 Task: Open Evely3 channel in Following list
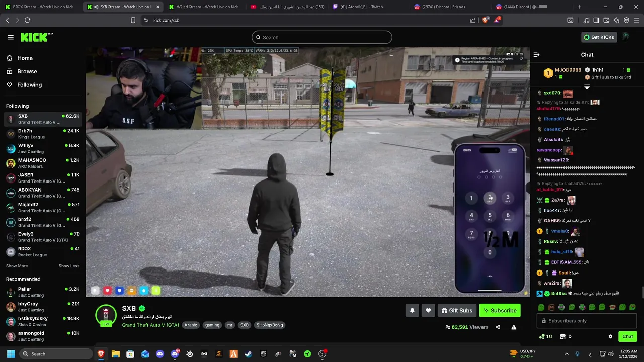pos(43,237)
